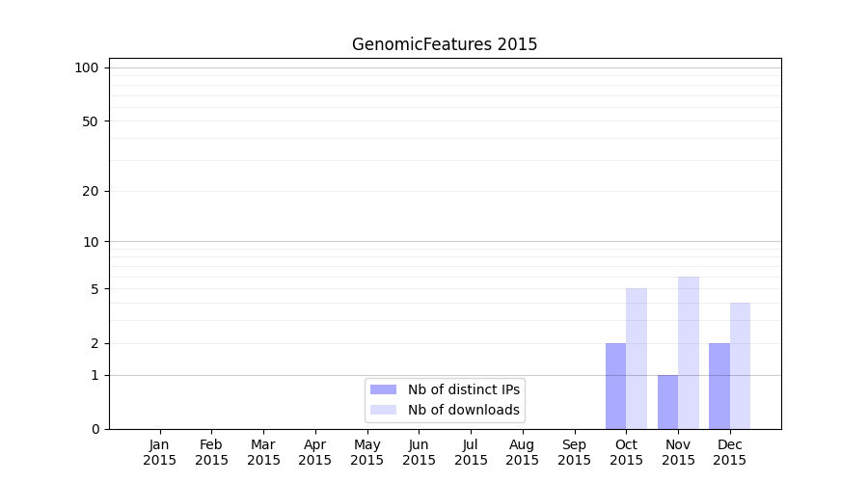868x482 pixels.
Task: Click the '0' y-axis tick label
Action: click(x=95, y=429)
